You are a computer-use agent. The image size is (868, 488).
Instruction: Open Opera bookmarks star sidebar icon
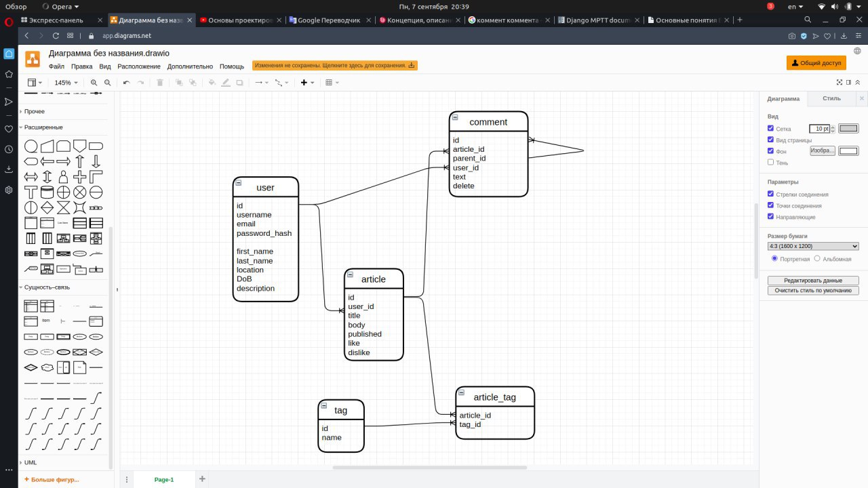[x=9, y=74]
